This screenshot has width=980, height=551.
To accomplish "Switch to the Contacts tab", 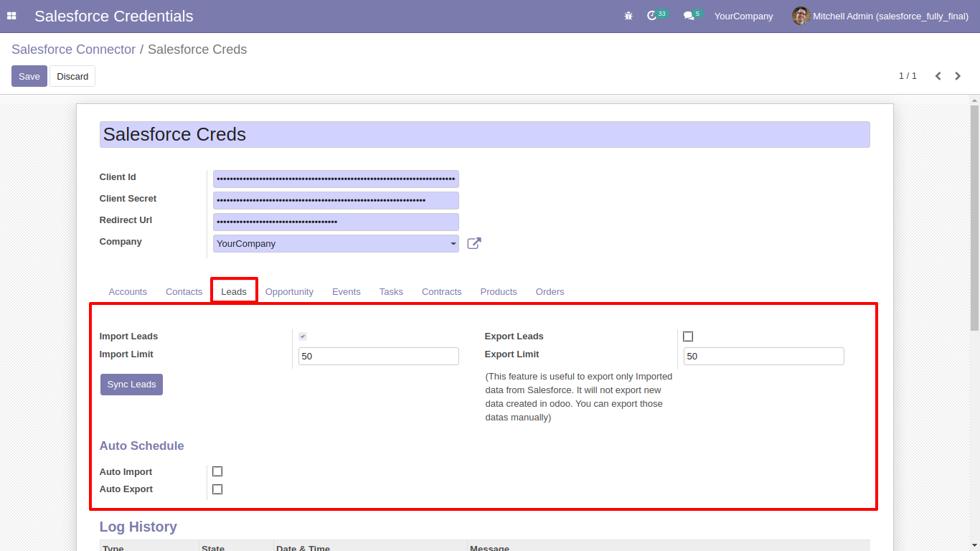I will [x=184, y=291].
